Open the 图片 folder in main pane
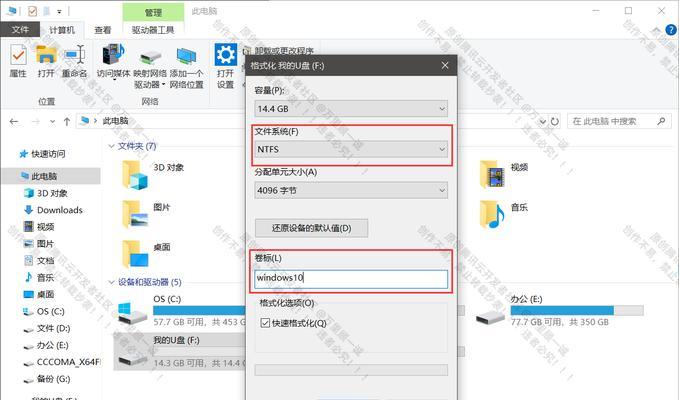Viewport: 679px width, 400px height. coord(135,214)
